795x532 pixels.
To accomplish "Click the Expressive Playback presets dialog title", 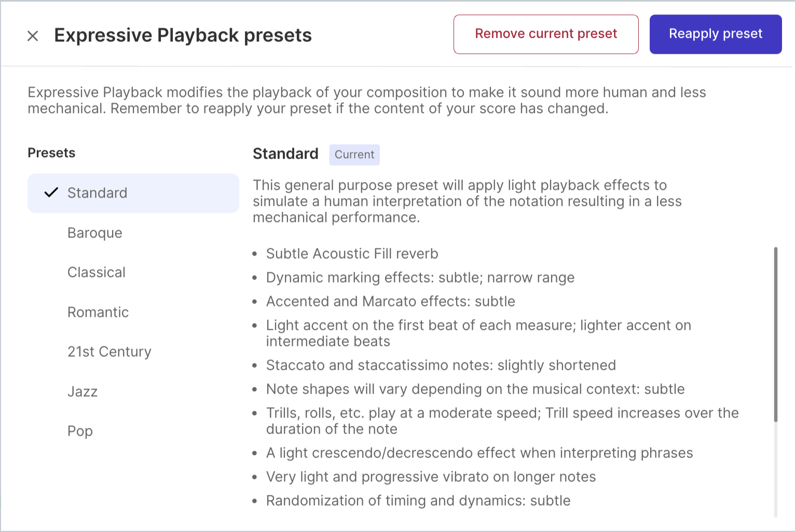I will [183, 35].
